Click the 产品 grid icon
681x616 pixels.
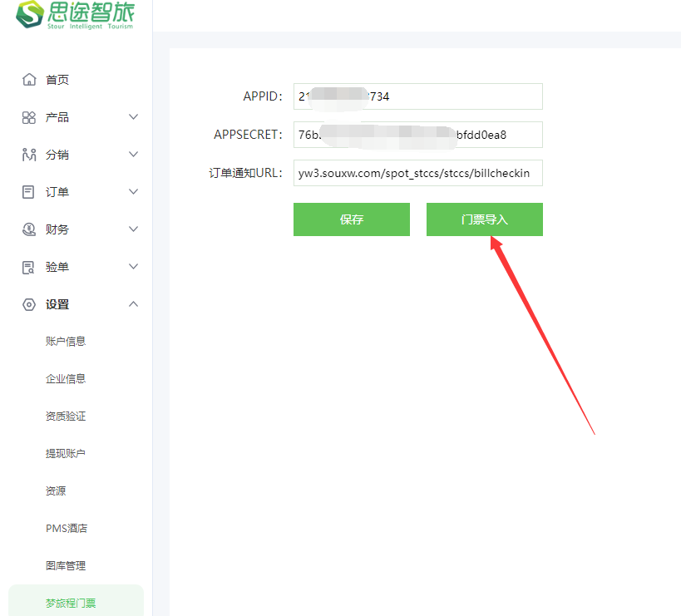pyautogui.click(x=29, y=117)
